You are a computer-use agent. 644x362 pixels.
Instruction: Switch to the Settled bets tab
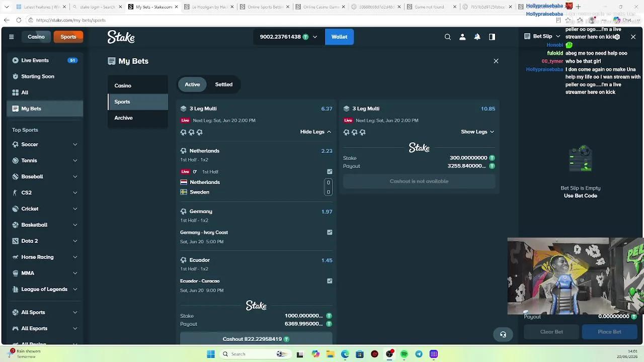click(x=224, y=84)
